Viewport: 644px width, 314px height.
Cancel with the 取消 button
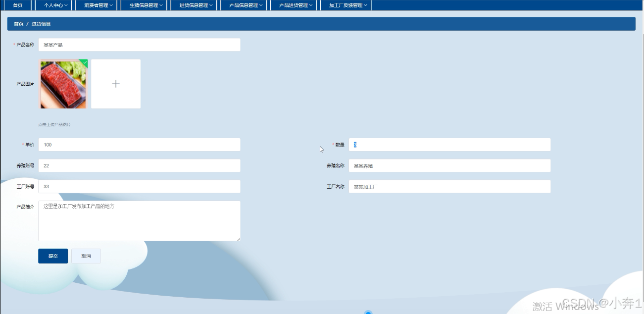pyautogui.click(x=86, y=256)
